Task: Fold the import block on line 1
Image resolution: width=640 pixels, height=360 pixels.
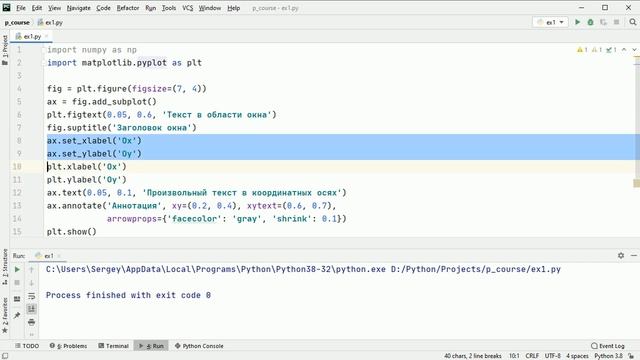Action: coord(43,50)
